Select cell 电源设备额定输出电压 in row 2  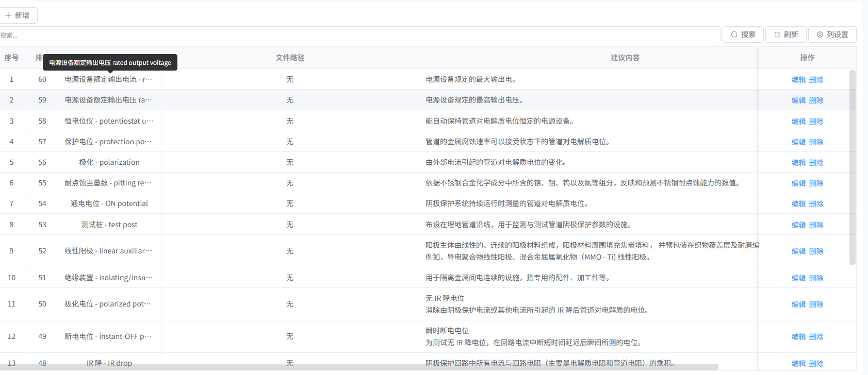(x=109, y=100)
